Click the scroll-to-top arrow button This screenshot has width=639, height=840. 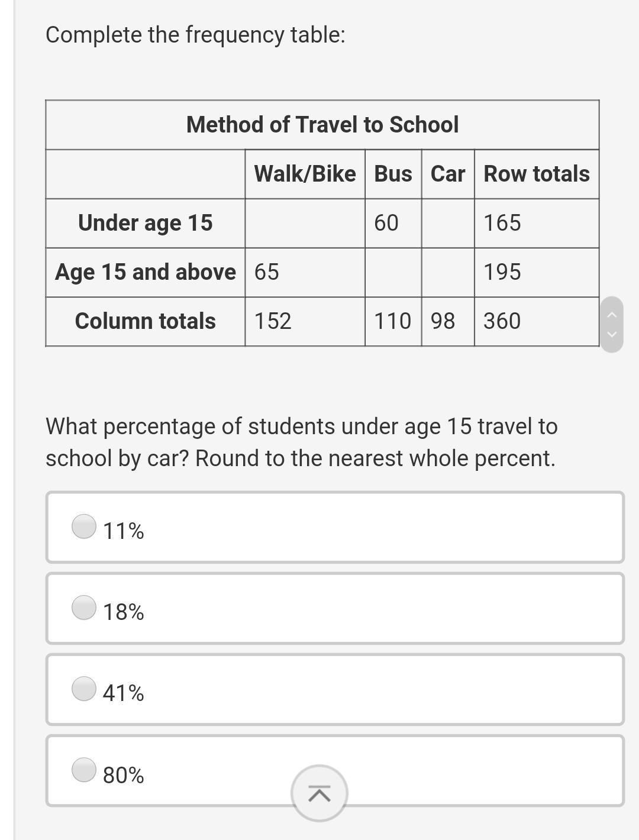point(319,793)
